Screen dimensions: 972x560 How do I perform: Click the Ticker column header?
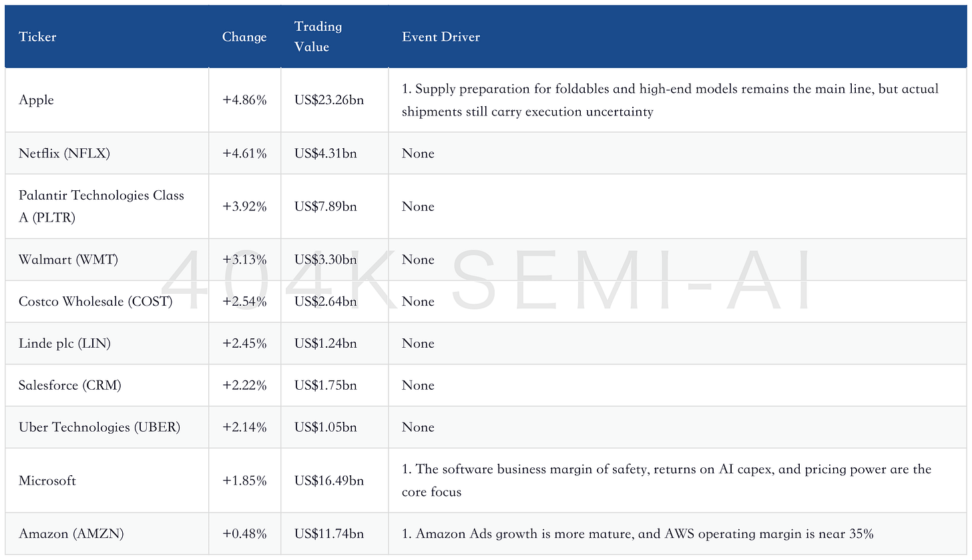(37, 37)
